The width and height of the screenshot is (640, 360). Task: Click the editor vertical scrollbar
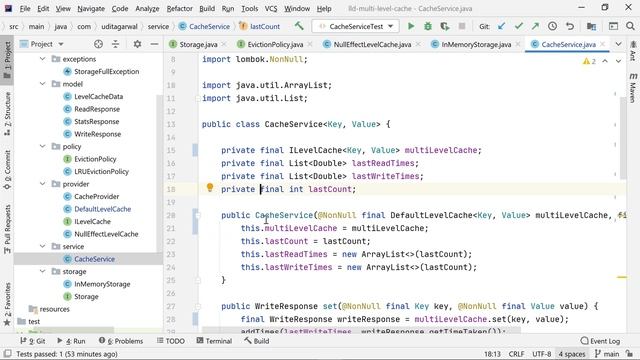(x=623, y=138)
